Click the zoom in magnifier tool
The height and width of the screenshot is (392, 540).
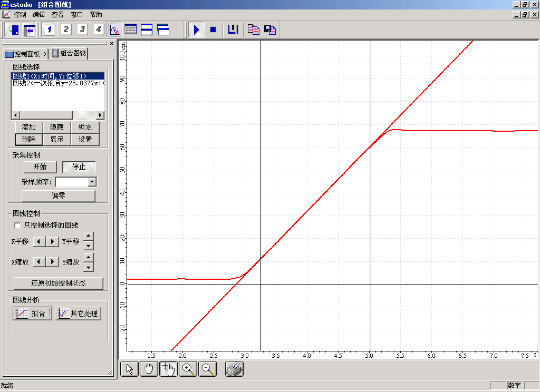tap(188, 369)
